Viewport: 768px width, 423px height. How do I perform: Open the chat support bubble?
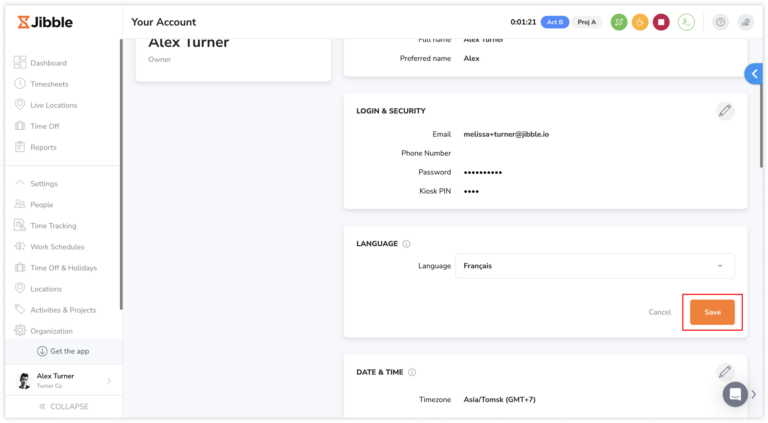[735, 394]
